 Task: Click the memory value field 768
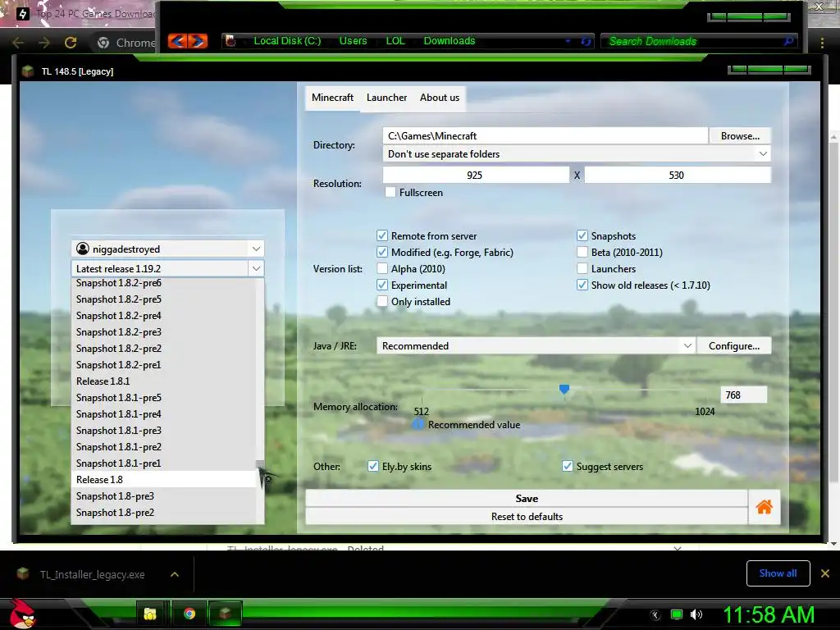click(743, 395)
